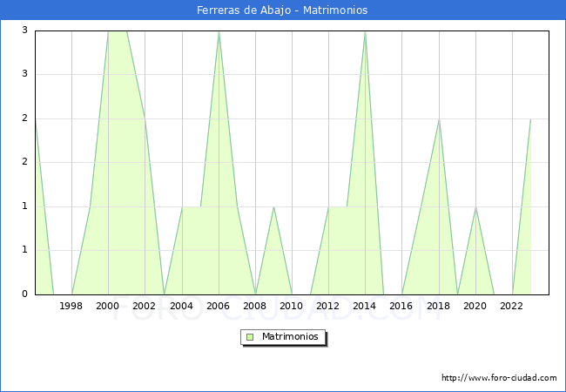Click the 2023 final data point
This screenshot has height=392, width=566.
point(530,119)
